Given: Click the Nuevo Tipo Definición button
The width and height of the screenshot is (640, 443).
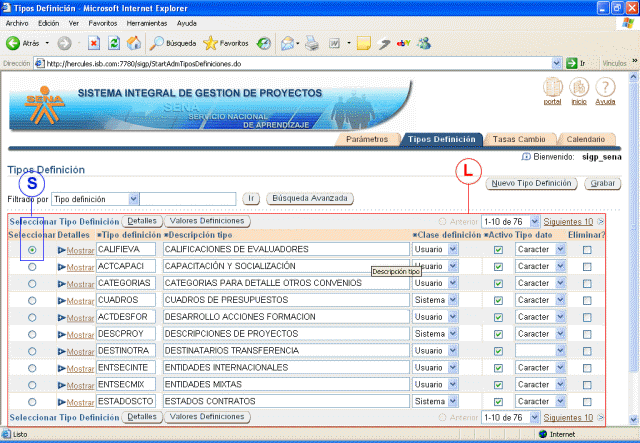Looking at the screenshot, I should pyautogui.click(x=531, y=183).
